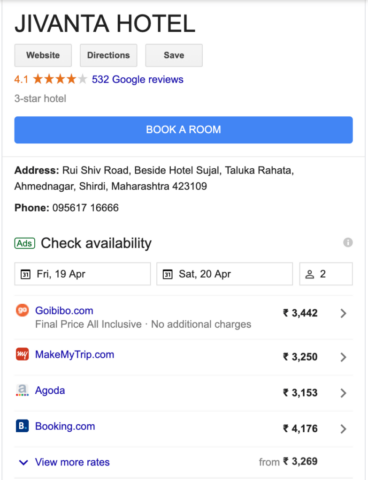Screen dimensions: 368x480
Task: Click the BOOK A ROOM button
Action: pyautogui.click(x=183, y=130)
